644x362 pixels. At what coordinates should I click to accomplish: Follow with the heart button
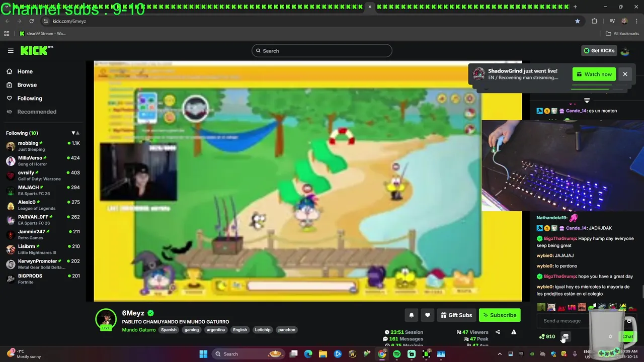pyautogui.click(x=427, y=315)
